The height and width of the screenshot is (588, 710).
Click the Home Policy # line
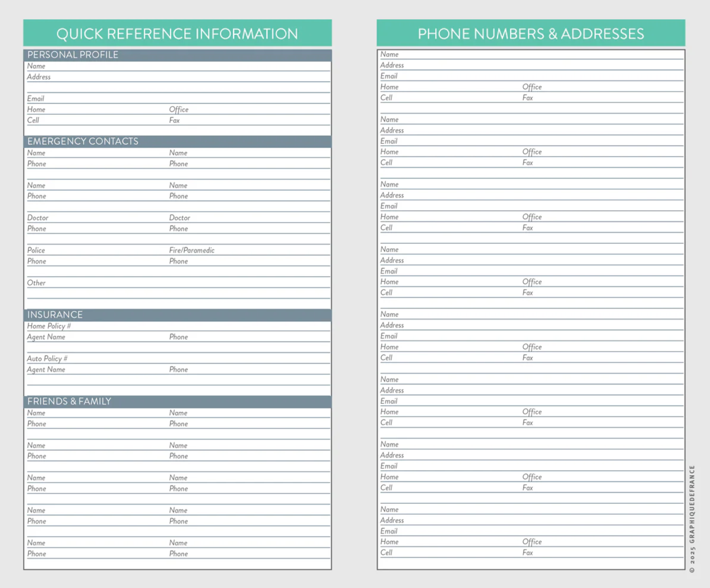179,326
